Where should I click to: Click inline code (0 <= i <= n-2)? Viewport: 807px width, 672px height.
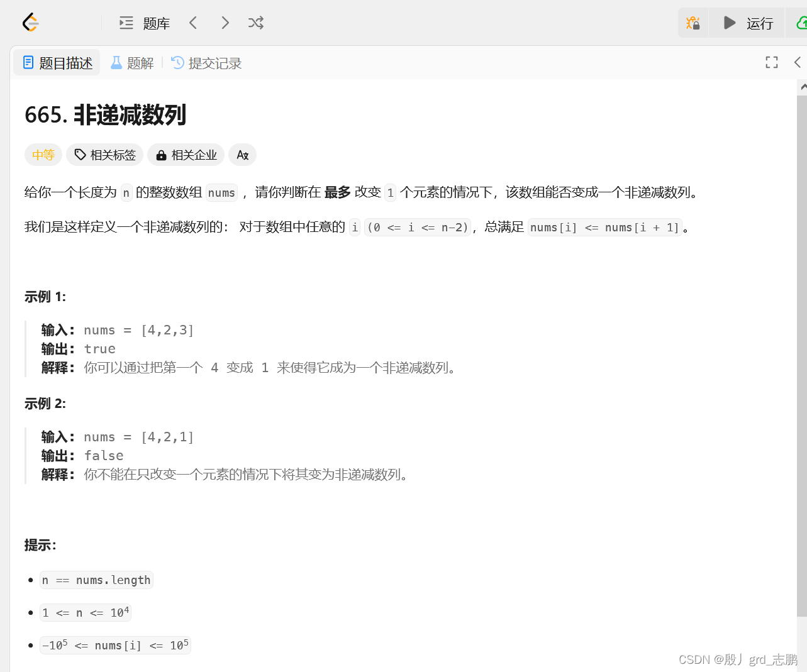[418, 228]
